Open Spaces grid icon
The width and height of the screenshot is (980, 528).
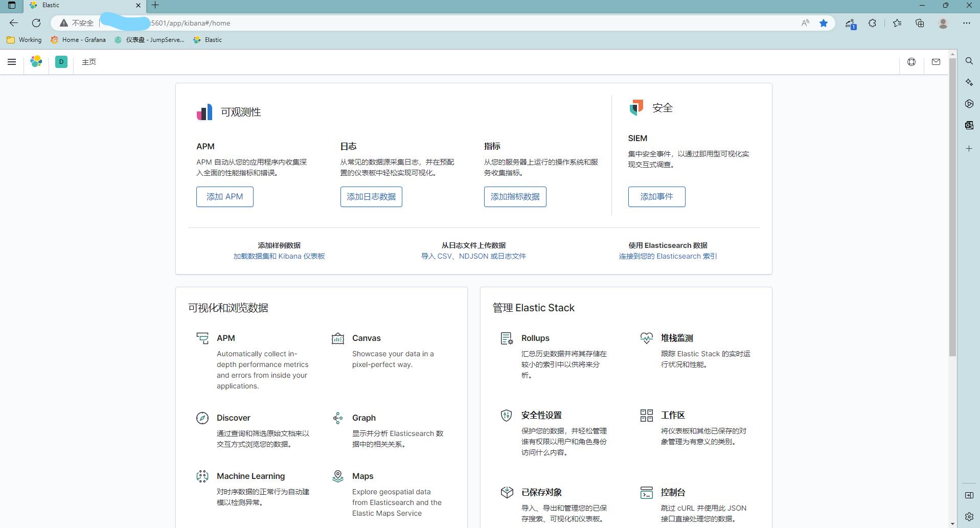click(x=646, y=415)
